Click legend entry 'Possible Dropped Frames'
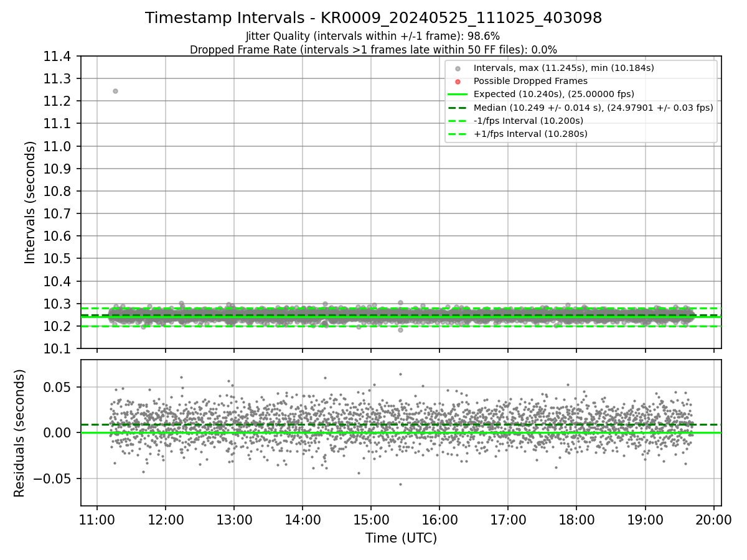 [x=530, y=81]
